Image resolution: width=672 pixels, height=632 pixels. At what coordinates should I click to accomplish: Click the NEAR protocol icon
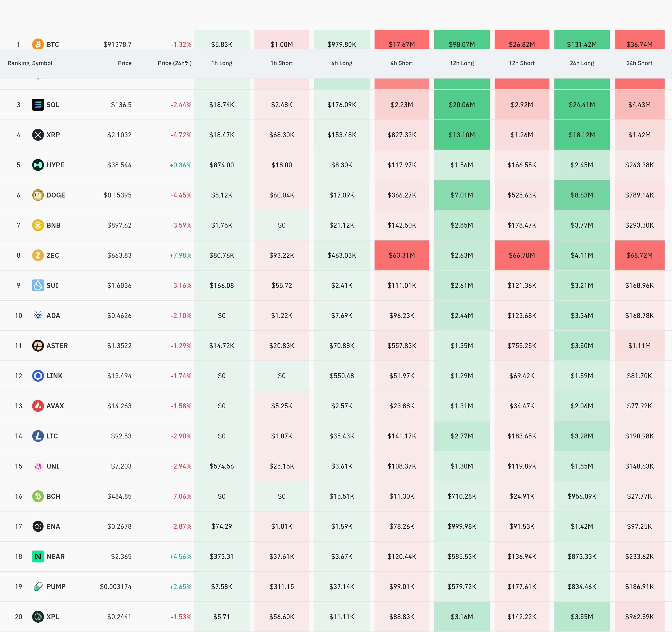point(38,556)
